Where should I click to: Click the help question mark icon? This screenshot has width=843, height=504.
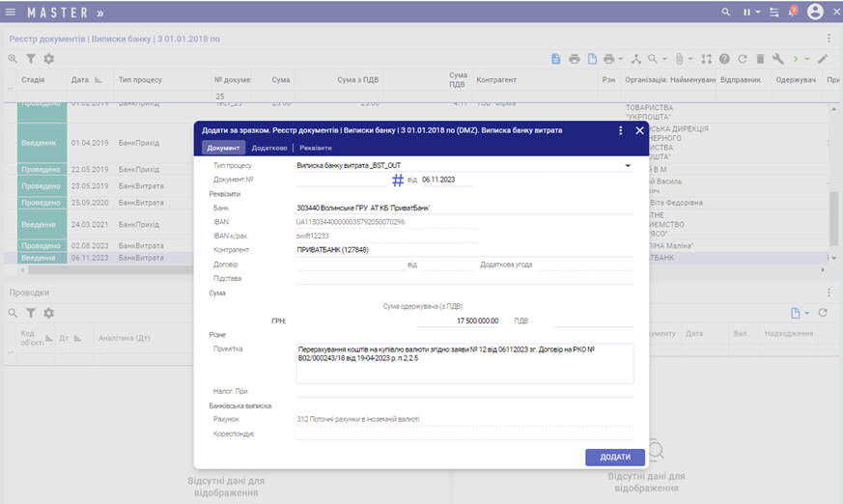[725, 59]
